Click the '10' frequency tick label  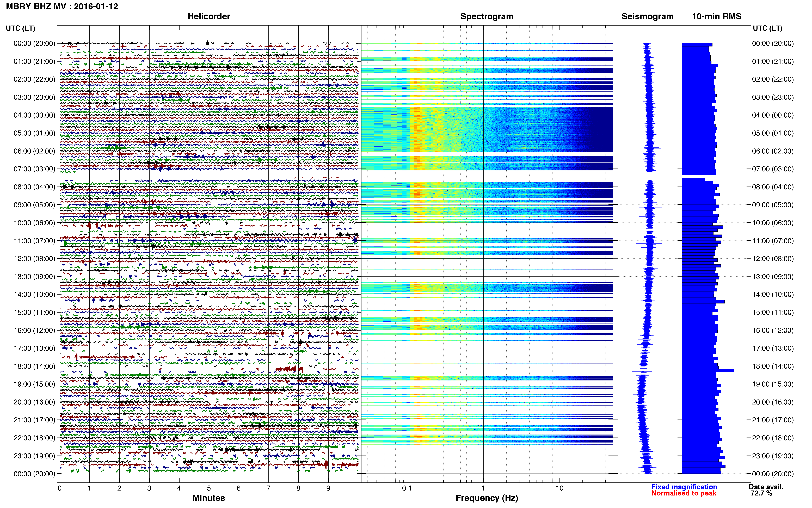(559, 488)
